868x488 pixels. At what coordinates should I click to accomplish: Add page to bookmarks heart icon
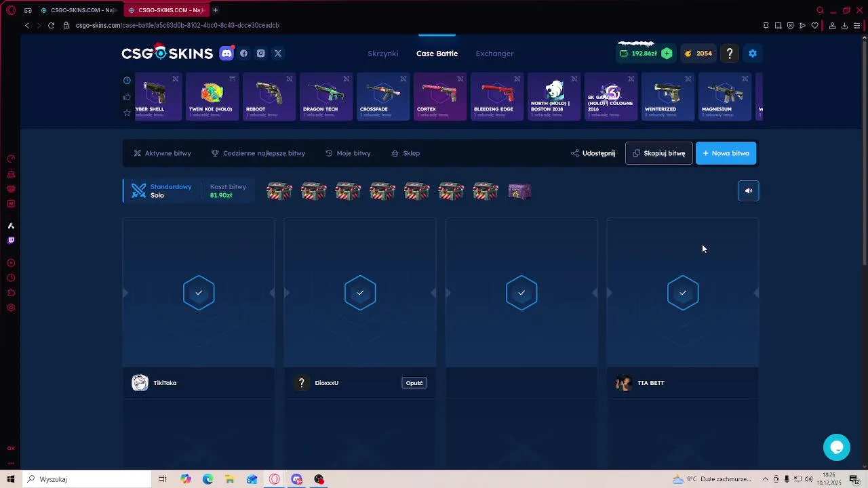coord(814,25)
